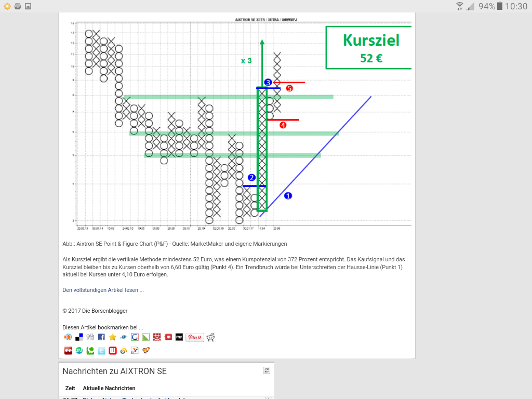Click the red two-eyed bookmark icon
The width and height of the screenshot is (532, 399).
68,351
